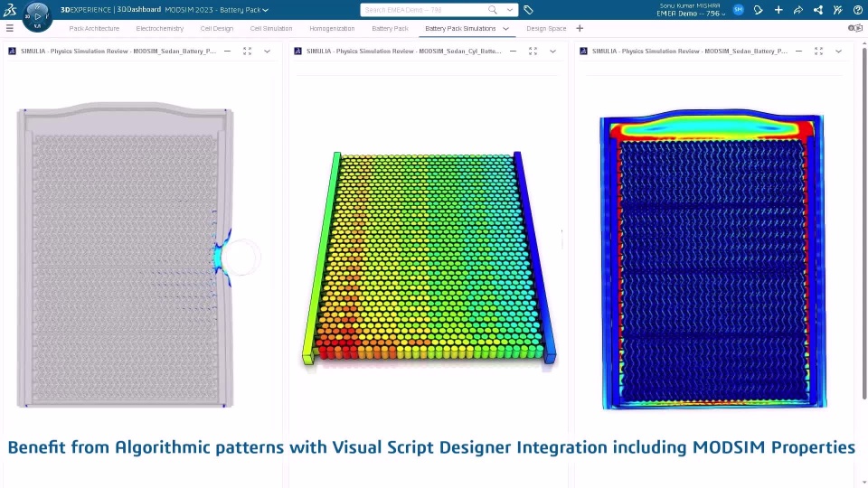Viewport: 868px width, 488px height.
Task: Click SIMULIA app icon in left widget
Action: pos(12,51)
